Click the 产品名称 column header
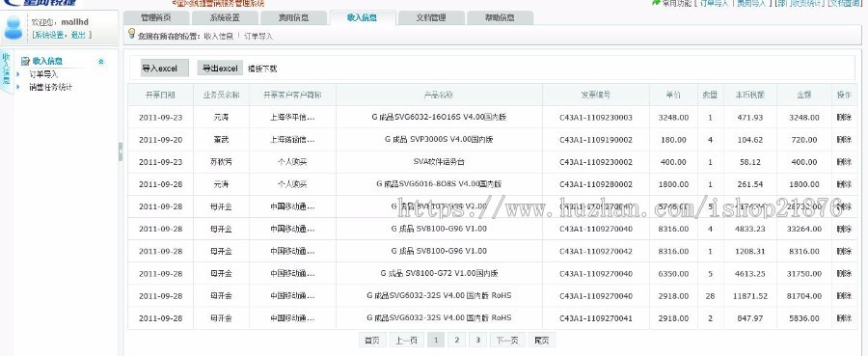 439,95
